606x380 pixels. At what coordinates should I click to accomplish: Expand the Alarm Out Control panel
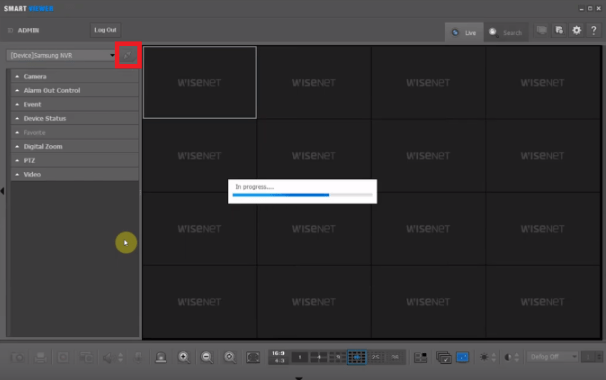coord(75,90)
